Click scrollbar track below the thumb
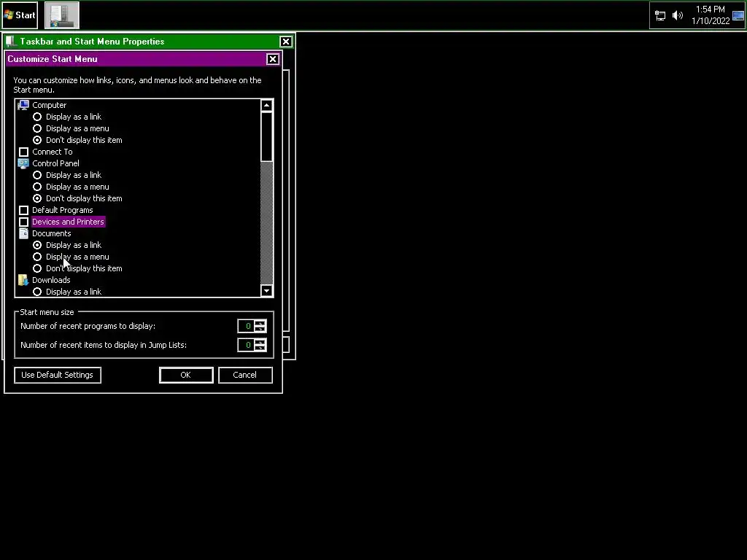Image resolution: width=747 pixels, height=560 pixels. (267, 223)
